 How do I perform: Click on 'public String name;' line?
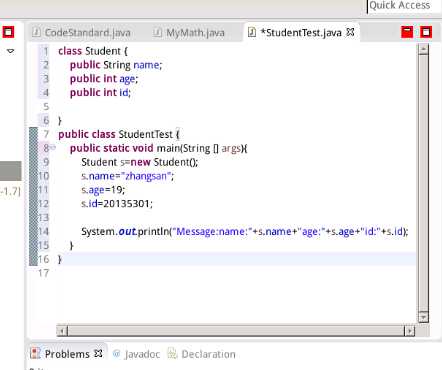(116, 65)
